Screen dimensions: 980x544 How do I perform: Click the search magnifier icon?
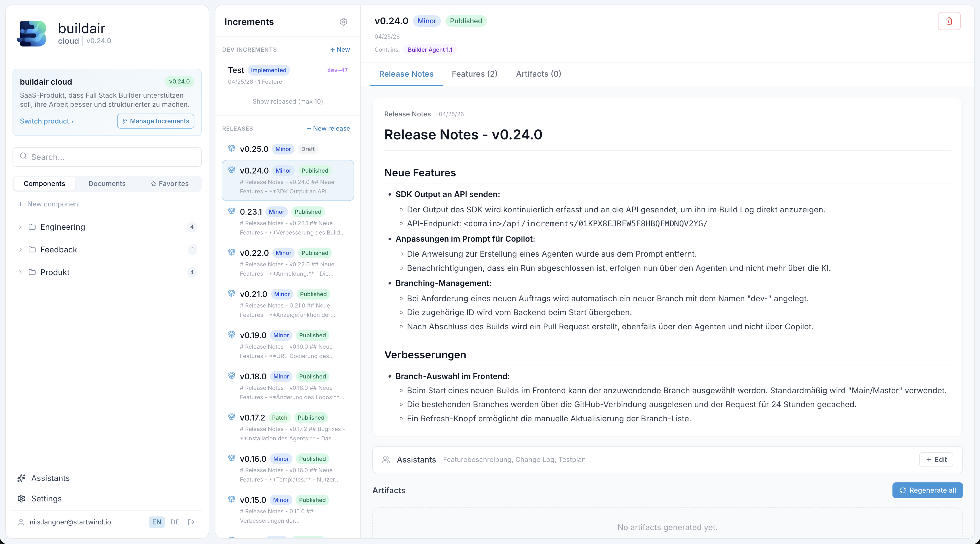[24, 156]
